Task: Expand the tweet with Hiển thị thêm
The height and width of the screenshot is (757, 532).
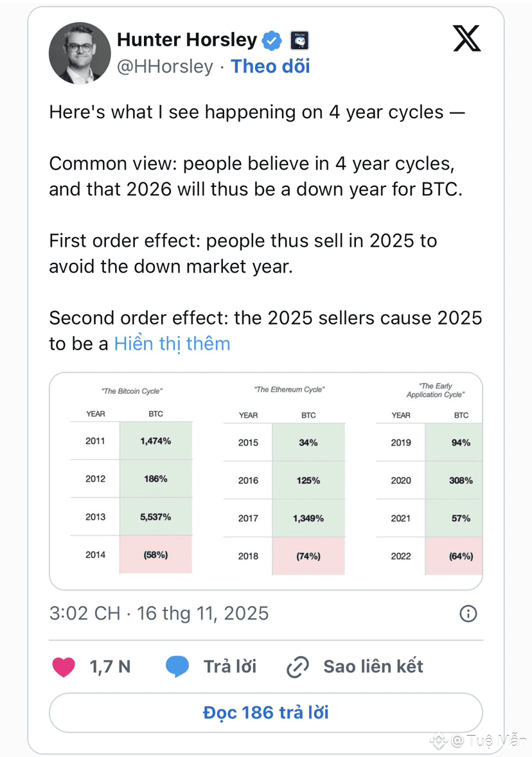Action: coord(172,344)
